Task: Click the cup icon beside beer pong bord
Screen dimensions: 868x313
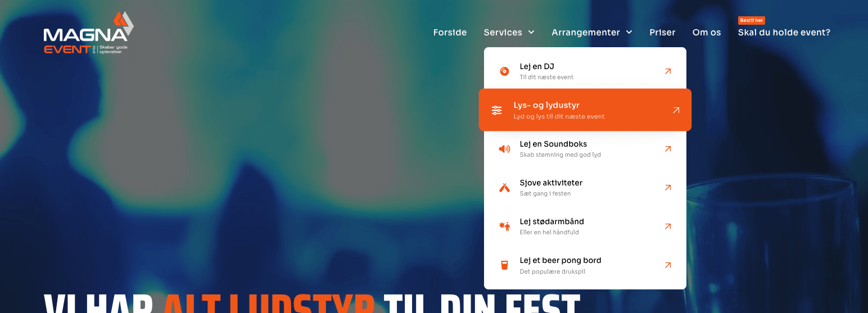Action: 504,265
